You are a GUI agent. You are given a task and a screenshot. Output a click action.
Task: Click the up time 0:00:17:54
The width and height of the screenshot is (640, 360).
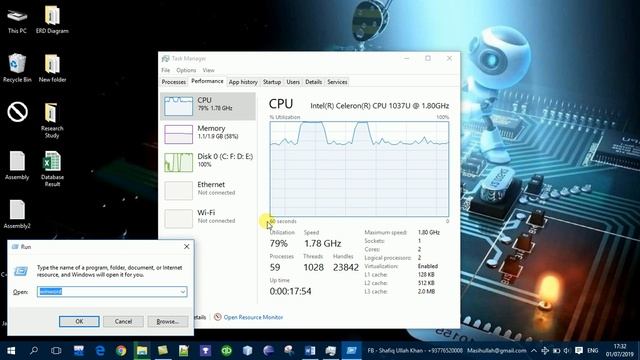point(290,291)
